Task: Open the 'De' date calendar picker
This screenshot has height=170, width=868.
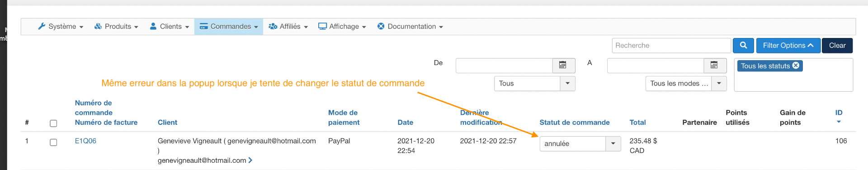Action: [x=563, y=65]
